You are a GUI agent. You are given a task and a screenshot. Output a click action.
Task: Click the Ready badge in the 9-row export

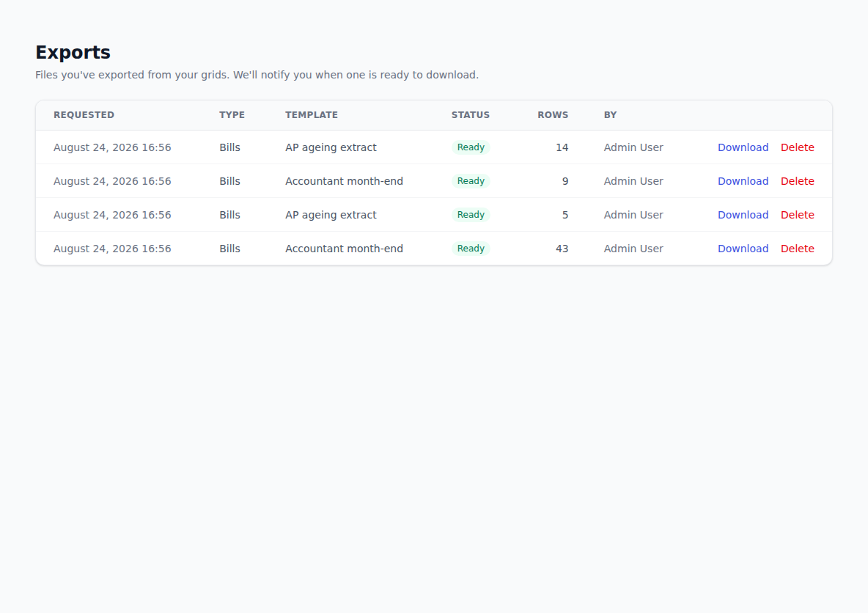click(x=471, y=181)
